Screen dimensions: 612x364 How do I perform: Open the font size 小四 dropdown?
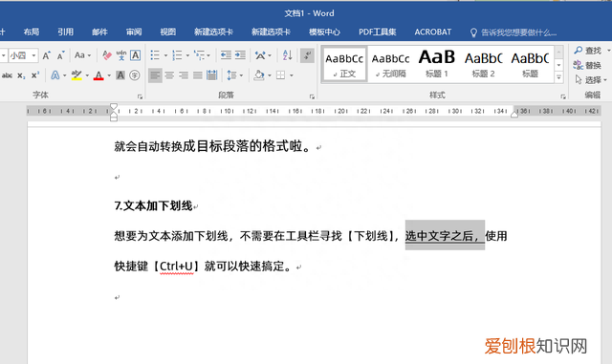point(33,55)
